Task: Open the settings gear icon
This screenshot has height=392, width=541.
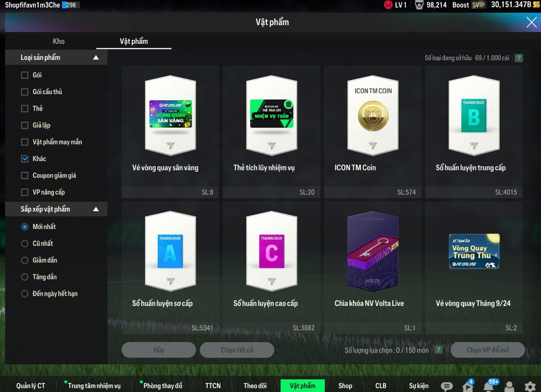Action: [x=530, y=386]
